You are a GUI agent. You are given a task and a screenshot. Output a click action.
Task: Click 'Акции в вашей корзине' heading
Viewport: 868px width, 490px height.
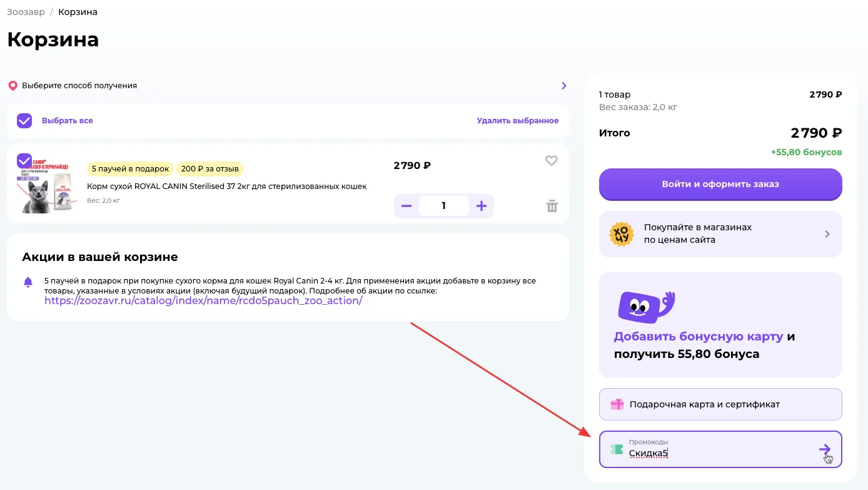(x=100, y=257)
